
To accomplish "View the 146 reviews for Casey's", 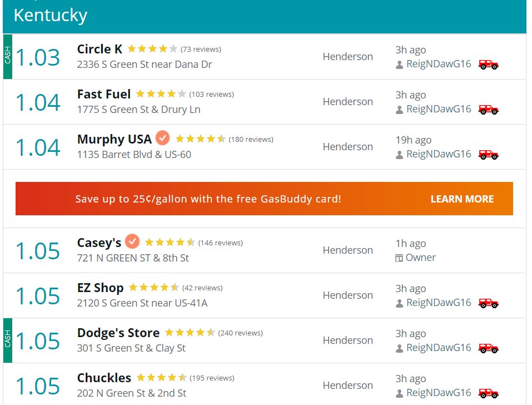I will [221, 243].
